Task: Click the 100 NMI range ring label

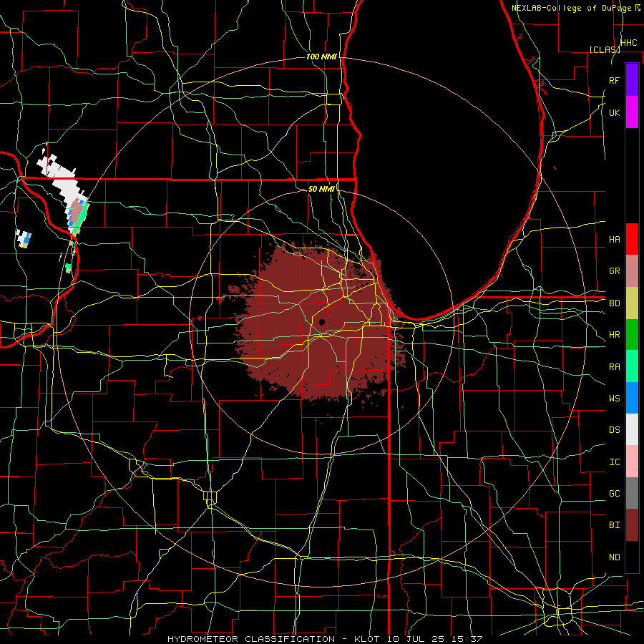Action: 321,57
